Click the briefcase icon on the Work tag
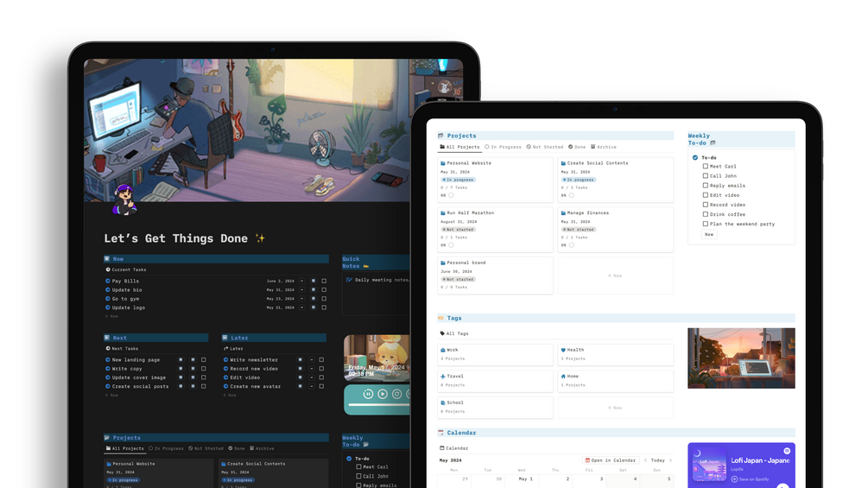The width and height of the screenshot is (868, 488). 443,350
